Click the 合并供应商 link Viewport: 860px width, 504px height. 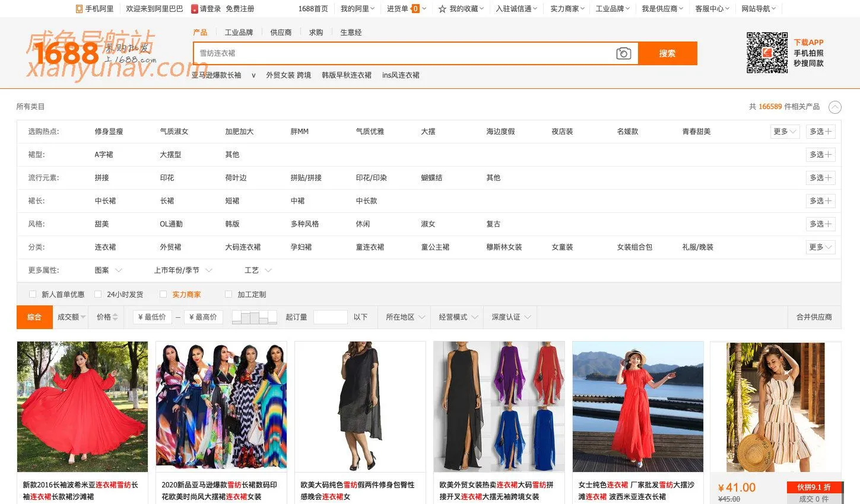tap(814, 317)
